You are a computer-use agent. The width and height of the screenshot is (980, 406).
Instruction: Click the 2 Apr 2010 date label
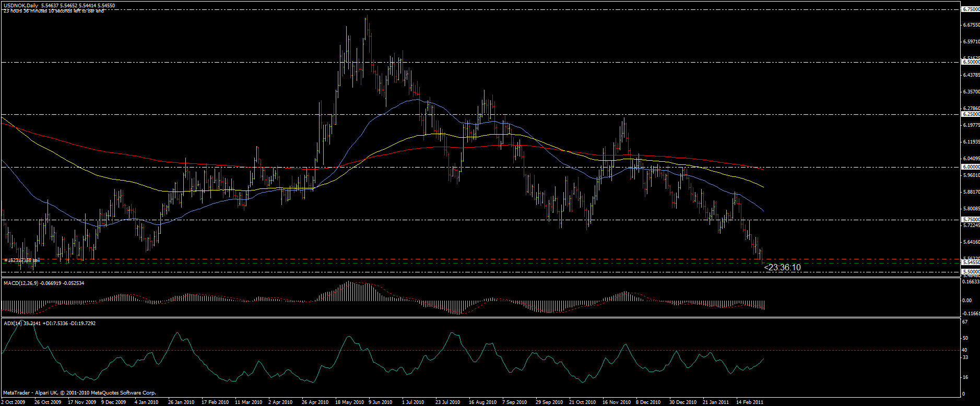coord(280,402)
